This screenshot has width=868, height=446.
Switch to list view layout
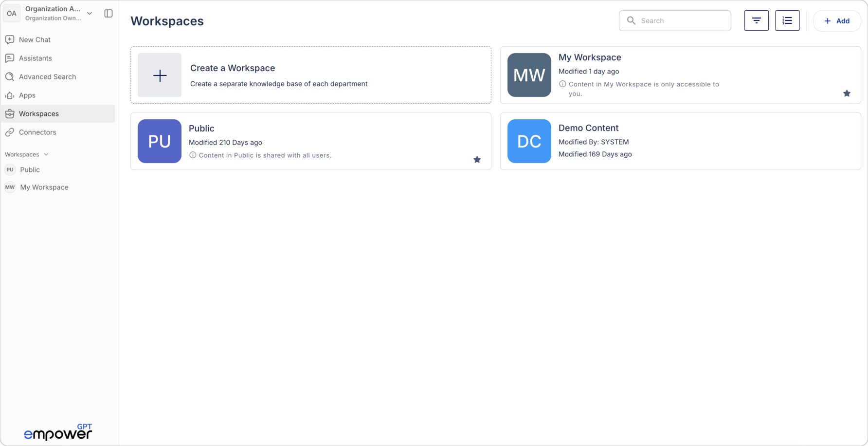[x=787, y=20]
